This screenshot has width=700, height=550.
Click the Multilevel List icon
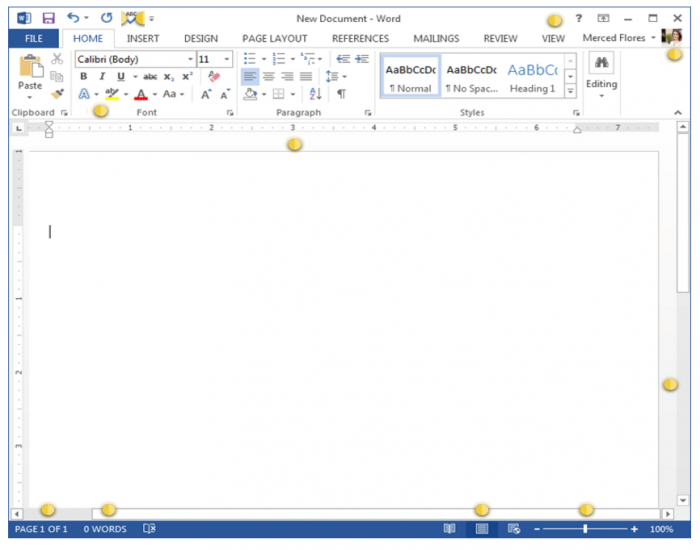[x=308, y=58]
